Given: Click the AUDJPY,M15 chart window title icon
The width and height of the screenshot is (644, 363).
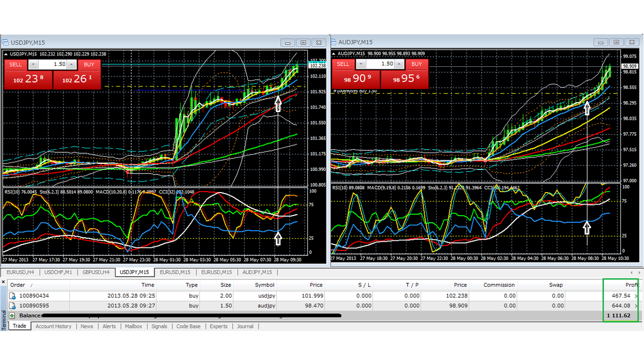Looking at the screenshot, I should pyautogui.click(x=334, y=43).
